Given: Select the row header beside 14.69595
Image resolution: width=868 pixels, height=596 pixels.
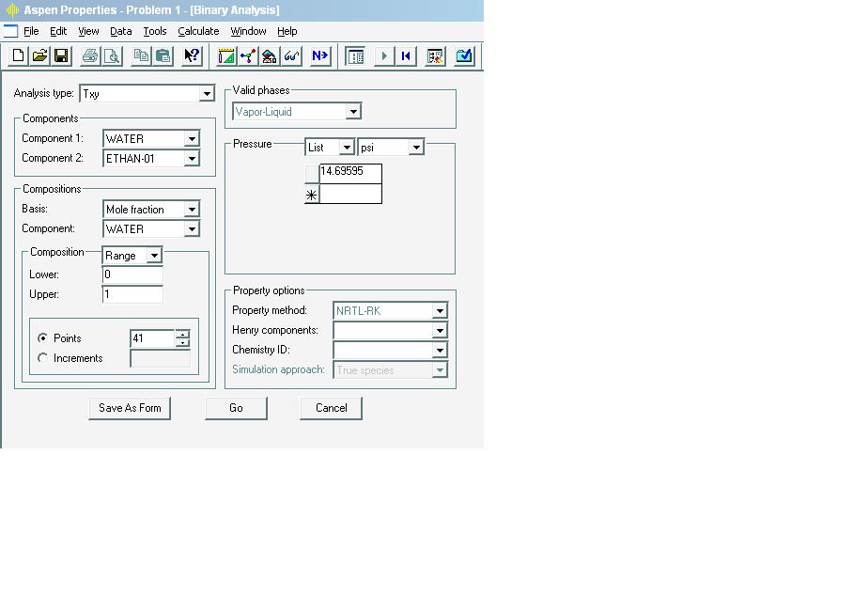Looking at the screenshot, I should tap(312, 174).
